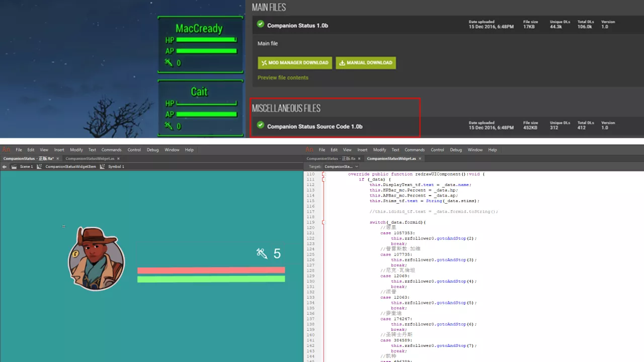644x362 pixels.
Task: Click the Companion Status 1.0b file title
Action: pos(297,25)
